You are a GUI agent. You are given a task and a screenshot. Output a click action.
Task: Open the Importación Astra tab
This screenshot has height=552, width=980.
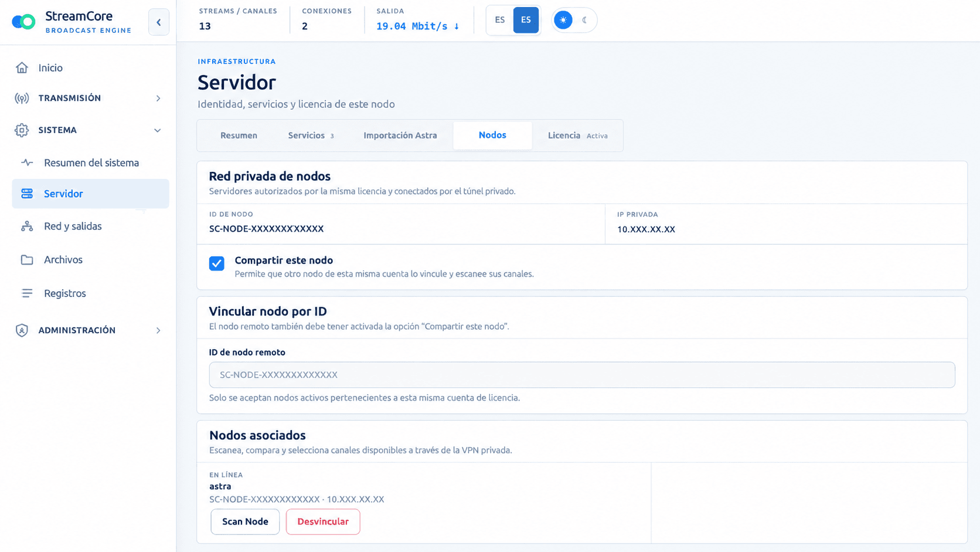pos(400,136)
